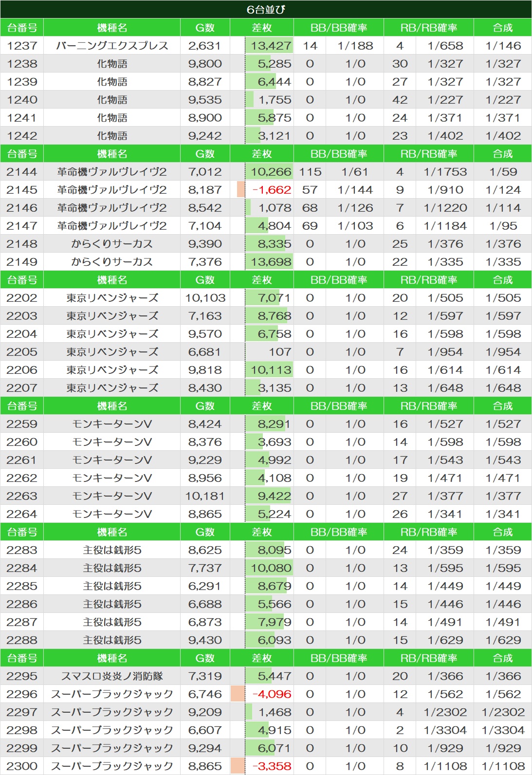The height and width of the screenshot is (775, 532).
Task: Click the 1/335 RB rate cell in row 2149
Action: (x=445, y=262)
